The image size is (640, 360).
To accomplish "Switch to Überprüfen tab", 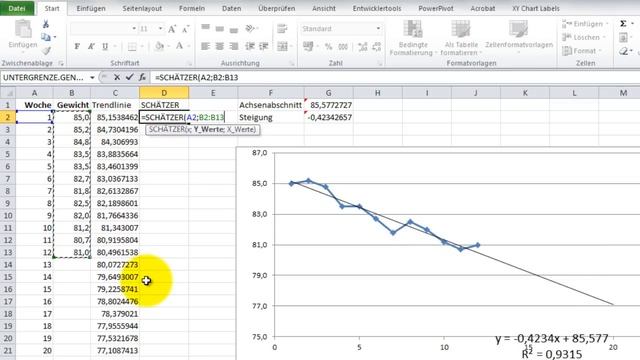I will 276,8.
